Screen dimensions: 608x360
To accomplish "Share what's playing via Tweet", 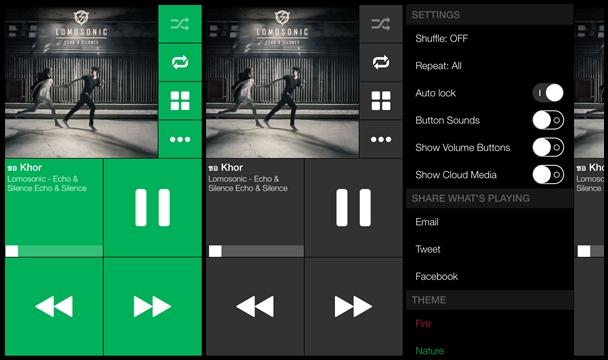I will (x=489, y=249).
